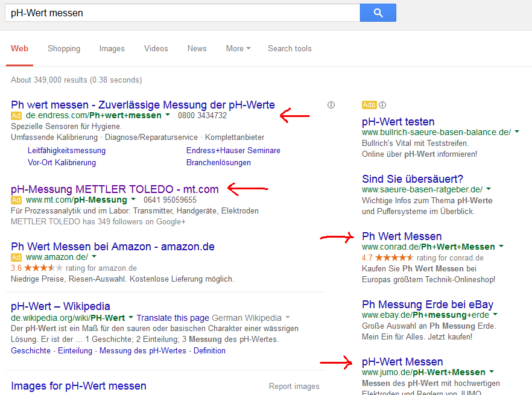Image resolution: width=532 pixels, height=395 pixels.
Task: Click the Ad badge beside www.amazon.de
Action: pyautogui.click(x=16, y=258)
